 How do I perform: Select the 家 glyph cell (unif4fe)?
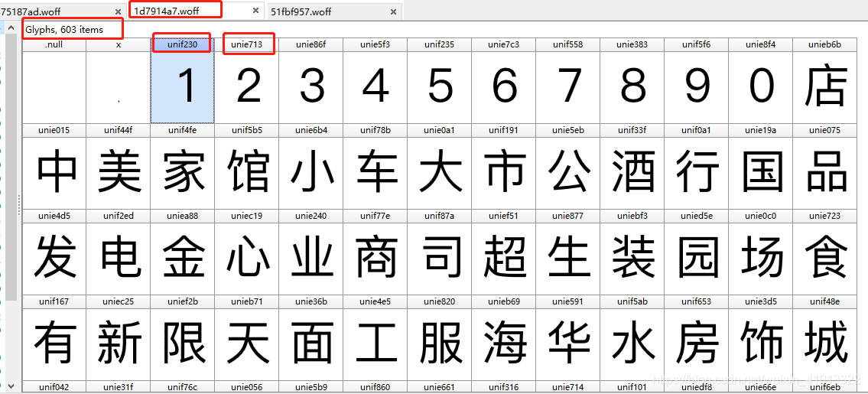182,166
